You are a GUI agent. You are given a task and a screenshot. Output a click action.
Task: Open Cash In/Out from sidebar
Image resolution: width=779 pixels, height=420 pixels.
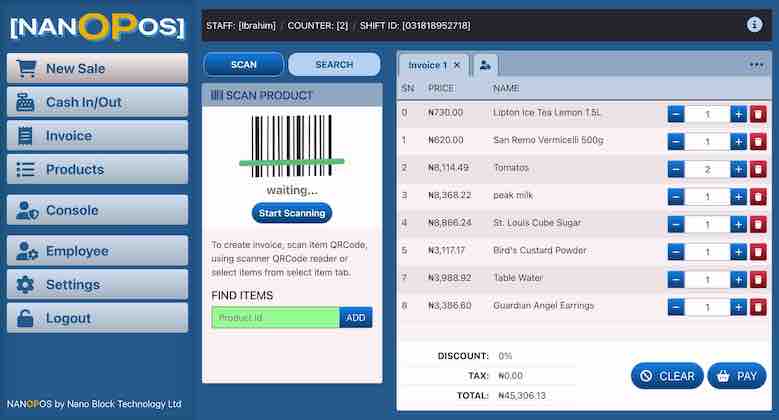coord(97,102)
